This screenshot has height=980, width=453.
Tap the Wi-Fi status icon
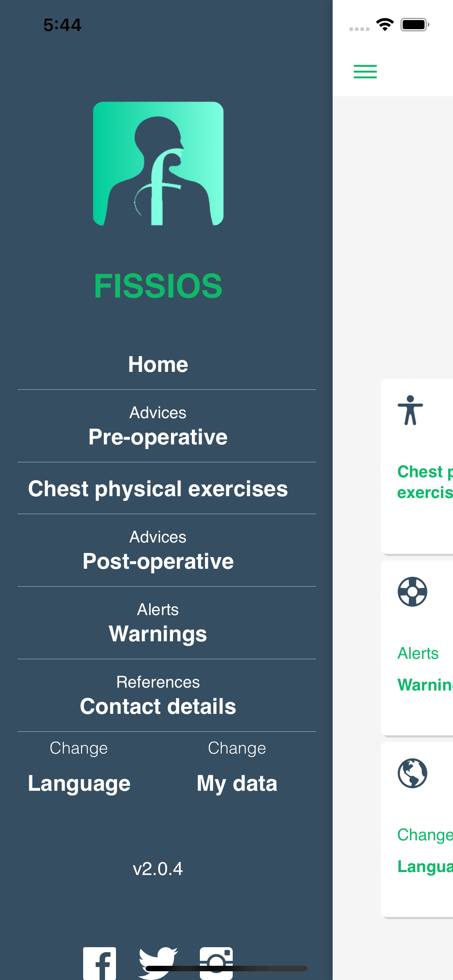pyautogui.click(x=385, y=24)
